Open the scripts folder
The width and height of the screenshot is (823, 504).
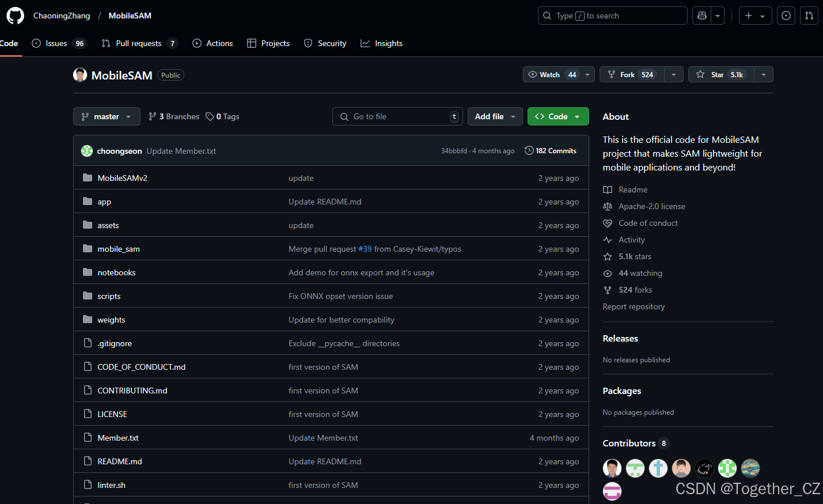(x=109, y=296)
